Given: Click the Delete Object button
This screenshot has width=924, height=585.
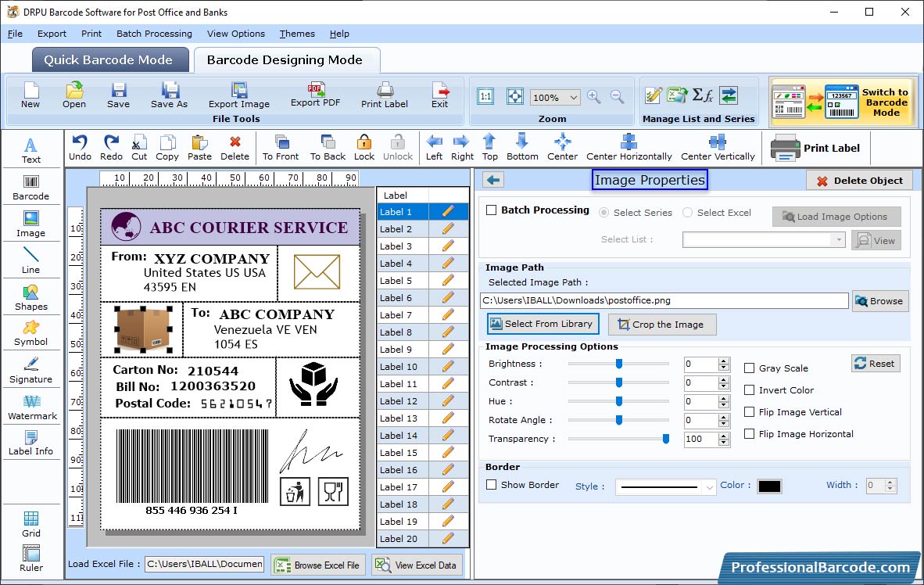Looking at the screenshot, I should 859,181.
